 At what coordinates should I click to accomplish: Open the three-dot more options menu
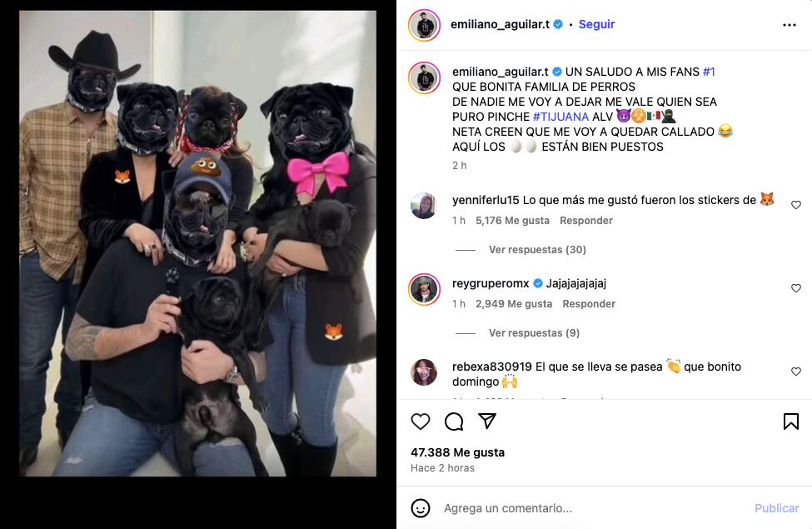pos(790,25)
